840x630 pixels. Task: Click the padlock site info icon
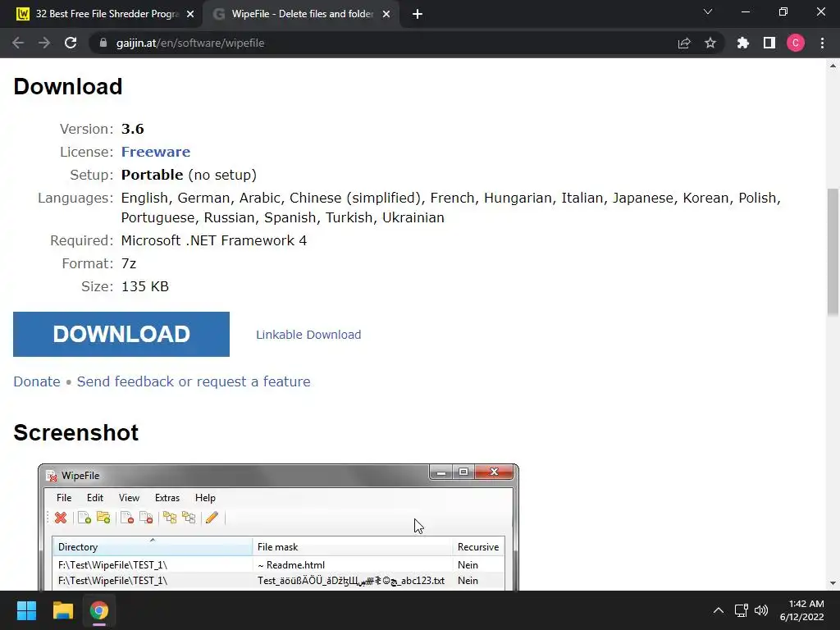click(x=103, y=43)
